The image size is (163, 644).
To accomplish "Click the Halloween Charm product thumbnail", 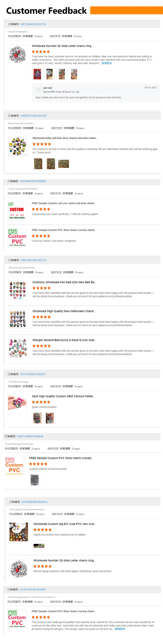I will coord(17,319).
